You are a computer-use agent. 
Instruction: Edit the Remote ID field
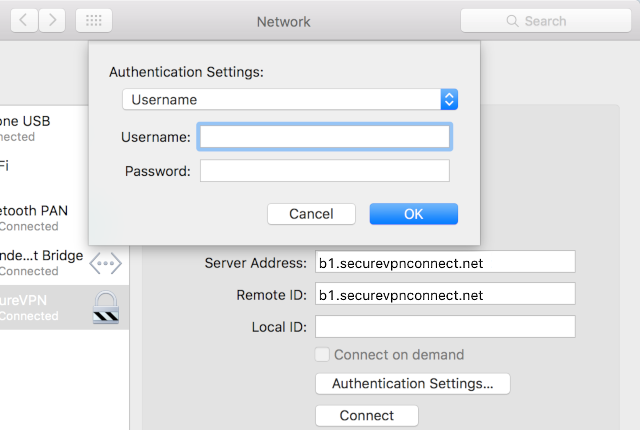point(445,294)
